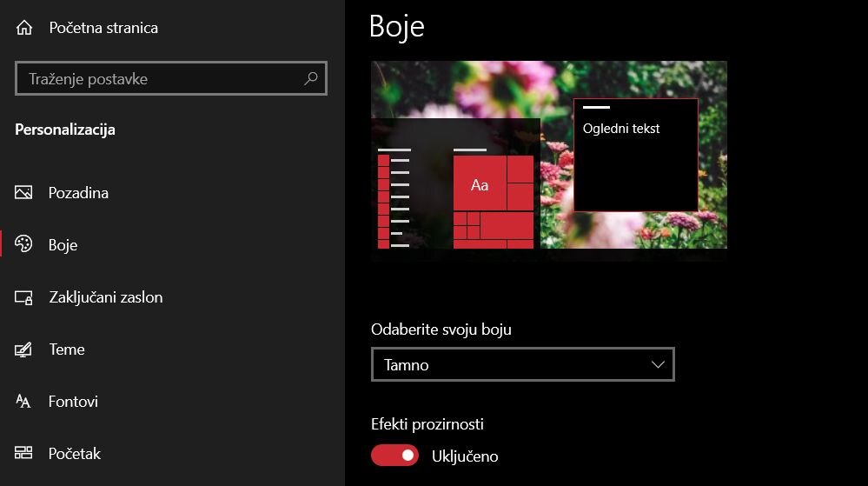The width and height of the screenshot is (868, 486).
Task: Open the Pozadina label in sidebar
Action: [78, 193]
